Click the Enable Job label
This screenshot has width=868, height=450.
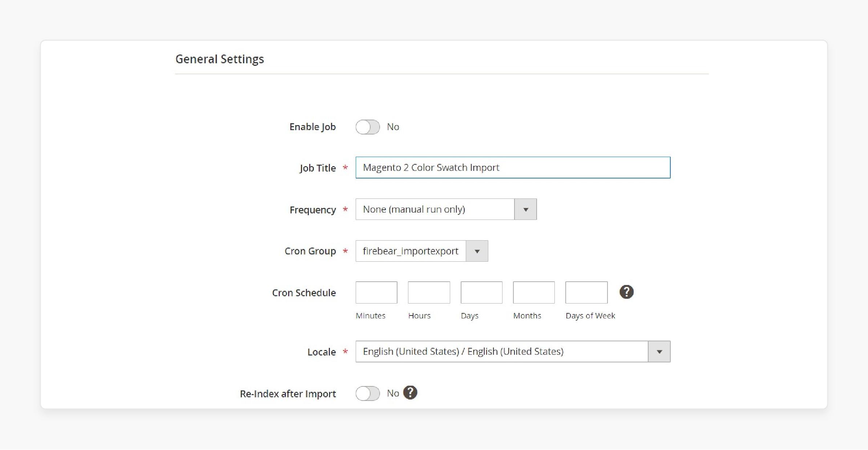312,127
